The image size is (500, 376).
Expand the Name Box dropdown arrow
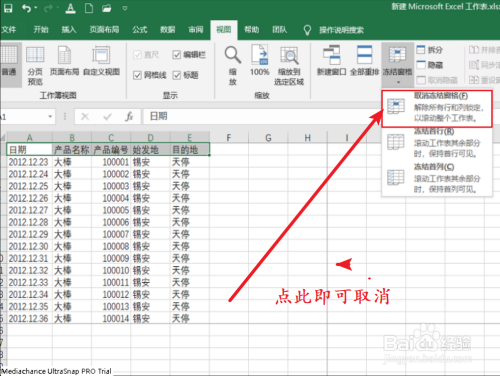point(50,117)
